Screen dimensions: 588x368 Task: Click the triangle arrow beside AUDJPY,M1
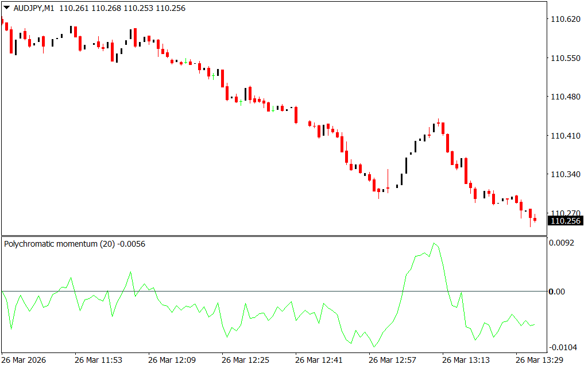6,9
